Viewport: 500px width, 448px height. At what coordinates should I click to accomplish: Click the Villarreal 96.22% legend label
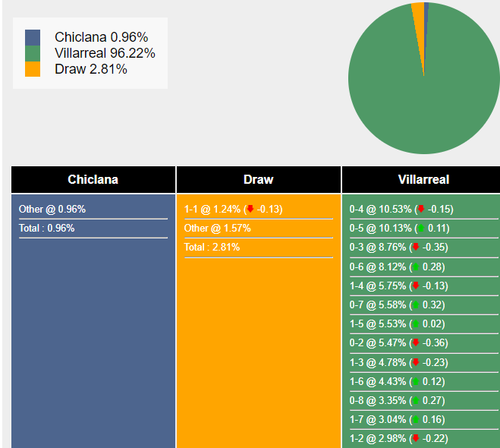coord(105,53)
